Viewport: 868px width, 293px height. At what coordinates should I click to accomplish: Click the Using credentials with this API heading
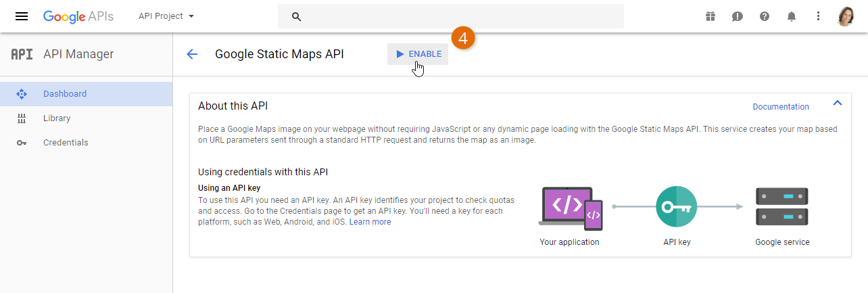(263, 172)
